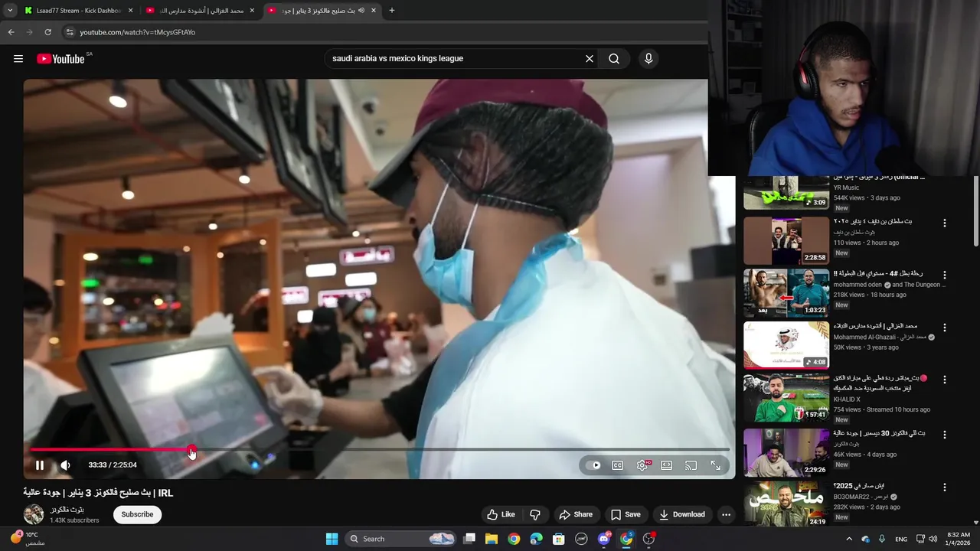
Task: Open the YR Music channel link
Action: [846, 187]
